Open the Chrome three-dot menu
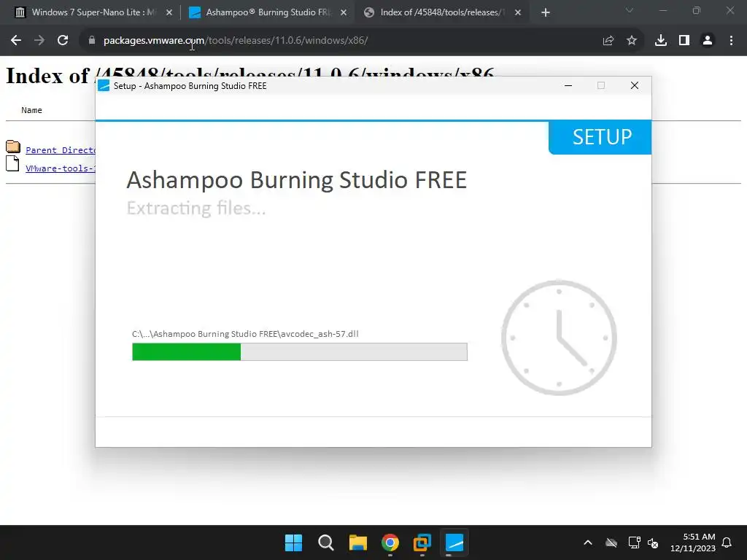 click(731, 41)
